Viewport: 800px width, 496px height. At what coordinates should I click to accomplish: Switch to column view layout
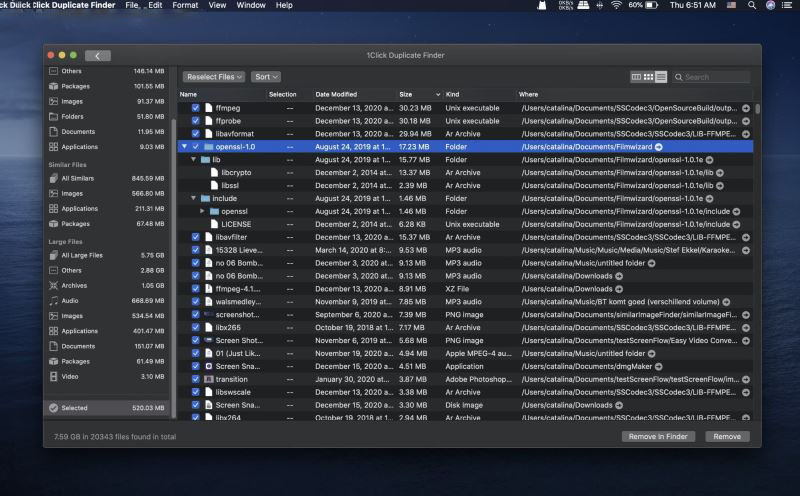[x=636, y=77]
